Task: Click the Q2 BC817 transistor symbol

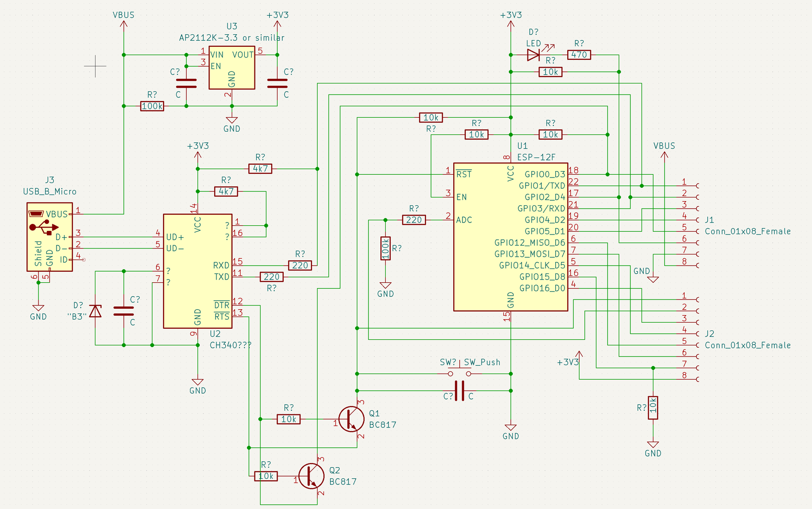Action: click(x=311, y=476)
